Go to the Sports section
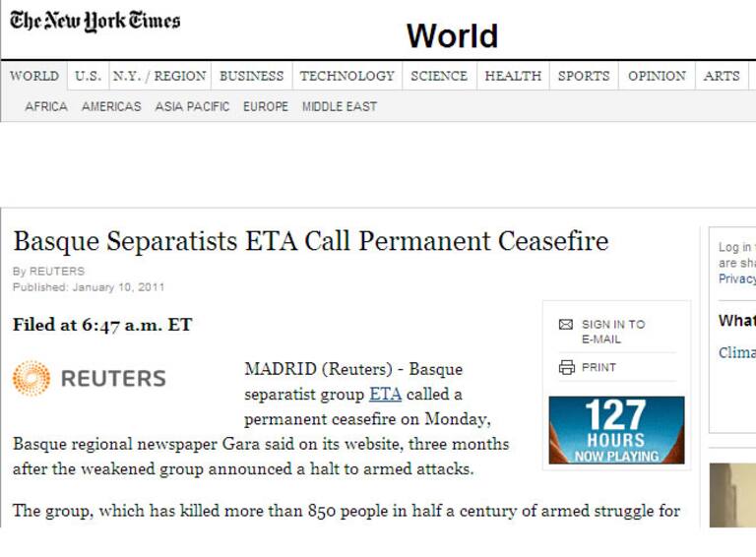This screenshot has height=557, width=756. pos(584,76)
